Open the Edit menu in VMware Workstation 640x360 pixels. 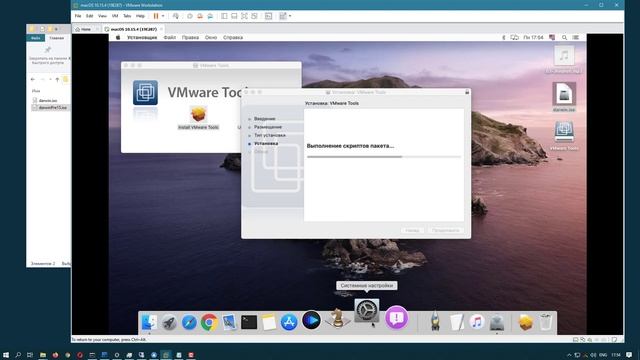89,16
